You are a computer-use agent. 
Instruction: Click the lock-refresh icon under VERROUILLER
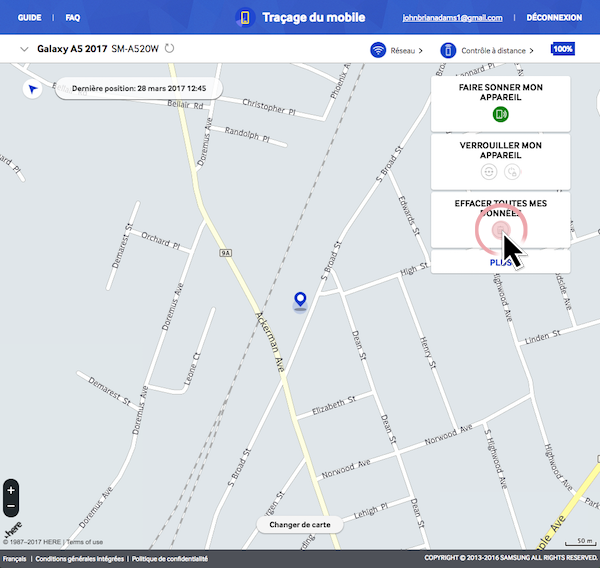click(512, 171)
